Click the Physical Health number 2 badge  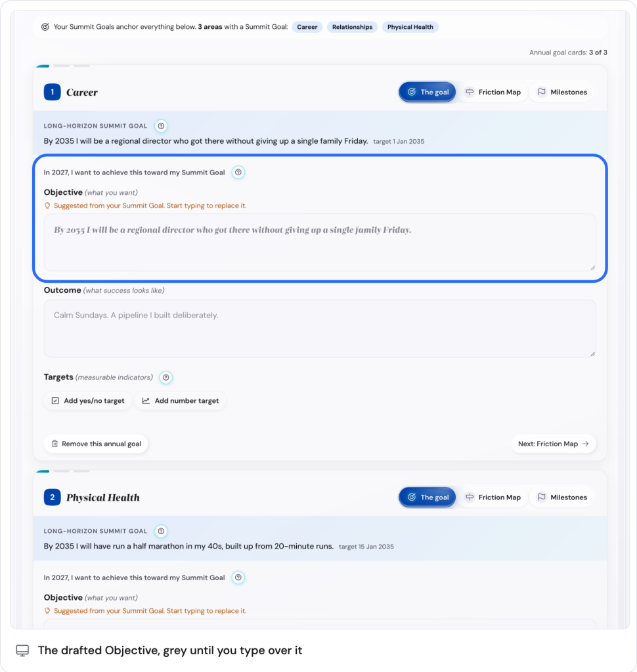click(x=53, y=497)
